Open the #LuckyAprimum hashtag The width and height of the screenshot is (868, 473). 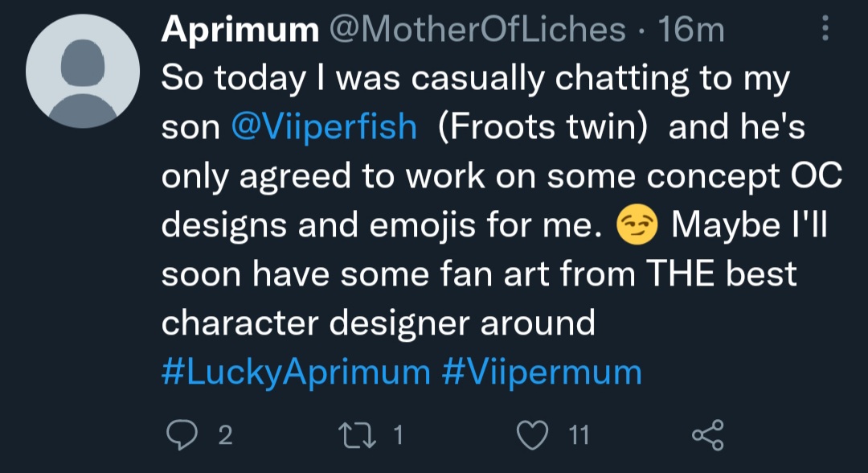[296, 372]
